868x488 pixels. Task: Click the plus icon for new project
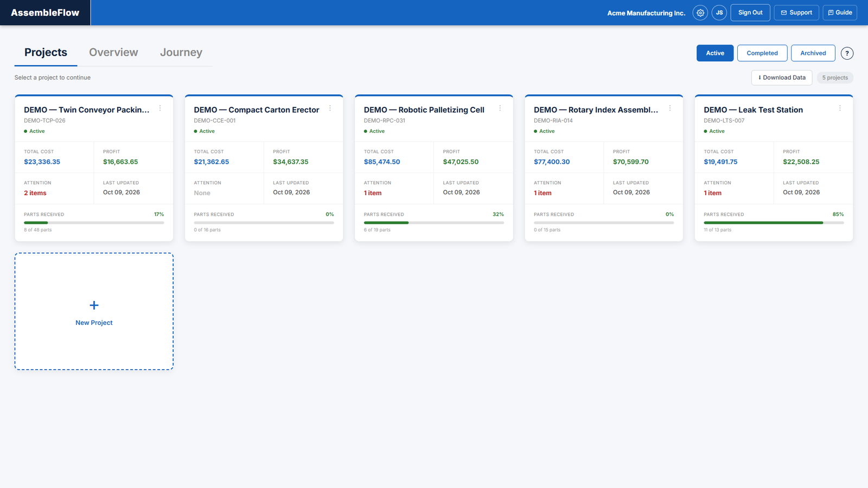pos(94,305)
